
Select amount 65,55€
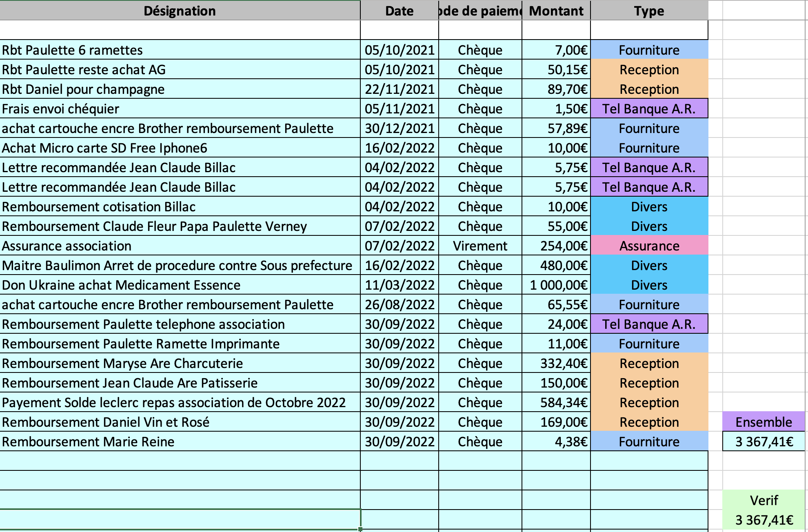556,304
